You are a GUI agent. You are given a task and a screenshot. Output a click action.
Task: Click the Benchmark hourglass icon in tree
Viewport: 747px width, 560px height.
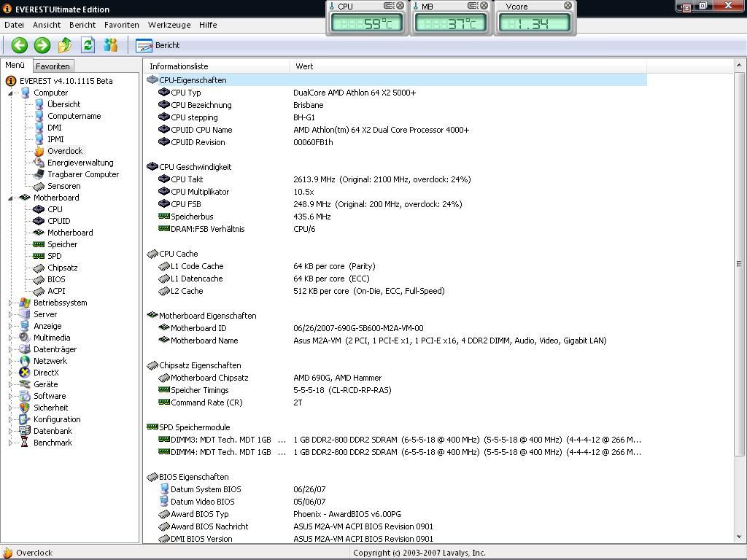pos(25,443)
